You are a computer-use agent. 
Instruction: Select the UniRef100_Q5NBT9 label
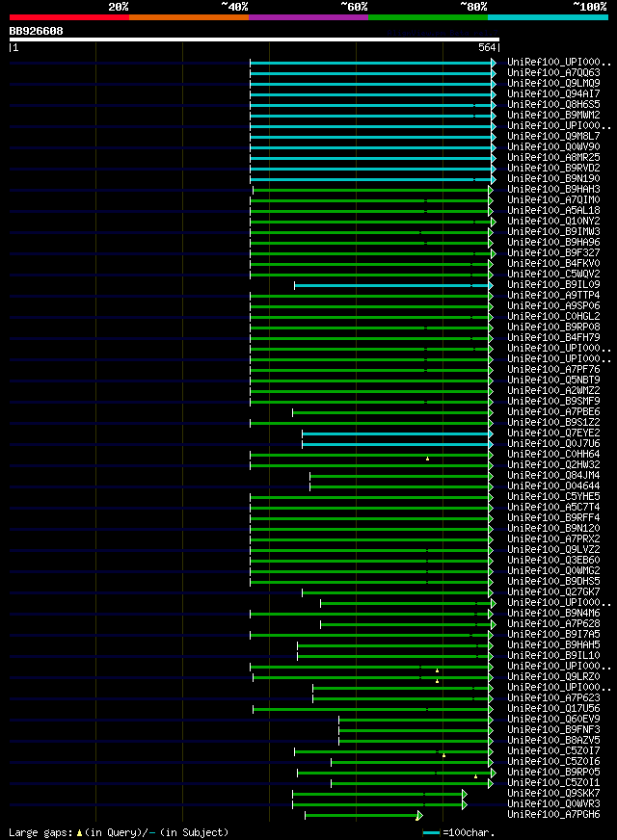pyautogui.click(x=553, y=380)
